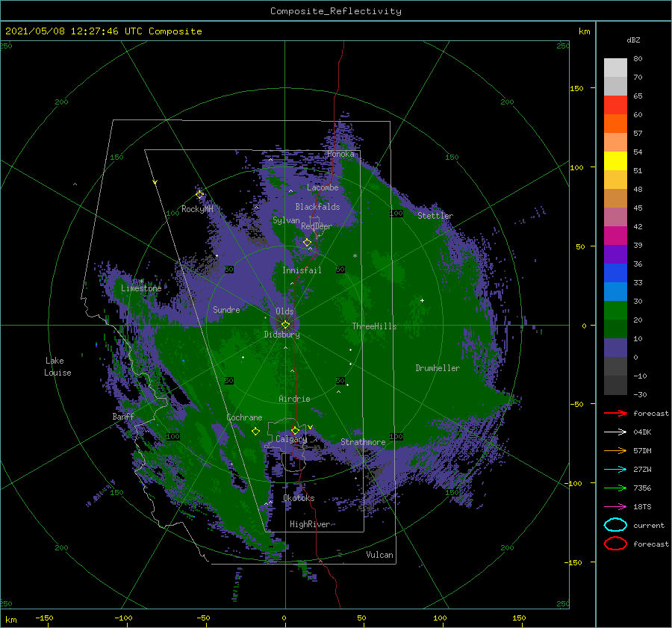Click the Stettler city label
The height and width of the screenshot is (628, 672).
click(x=435, y=216)
